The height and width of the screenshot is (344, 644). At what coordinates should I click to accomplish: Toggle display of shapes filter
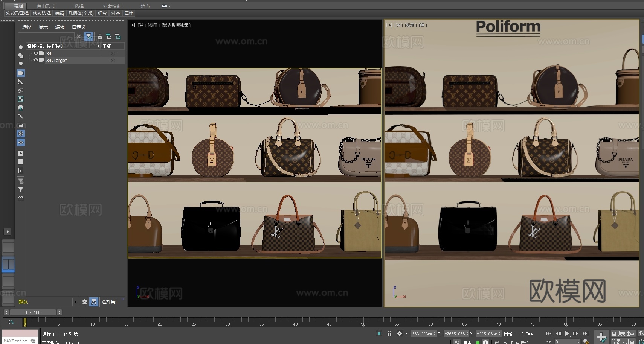click(21, 56)
